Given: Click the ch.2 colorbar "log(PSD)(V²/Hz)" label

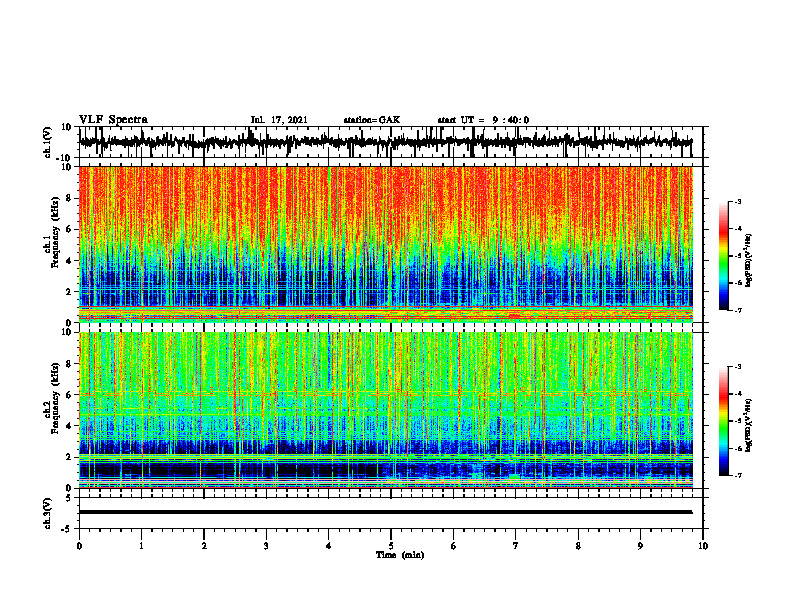Looking at the screenshot, I should (749, 425).
